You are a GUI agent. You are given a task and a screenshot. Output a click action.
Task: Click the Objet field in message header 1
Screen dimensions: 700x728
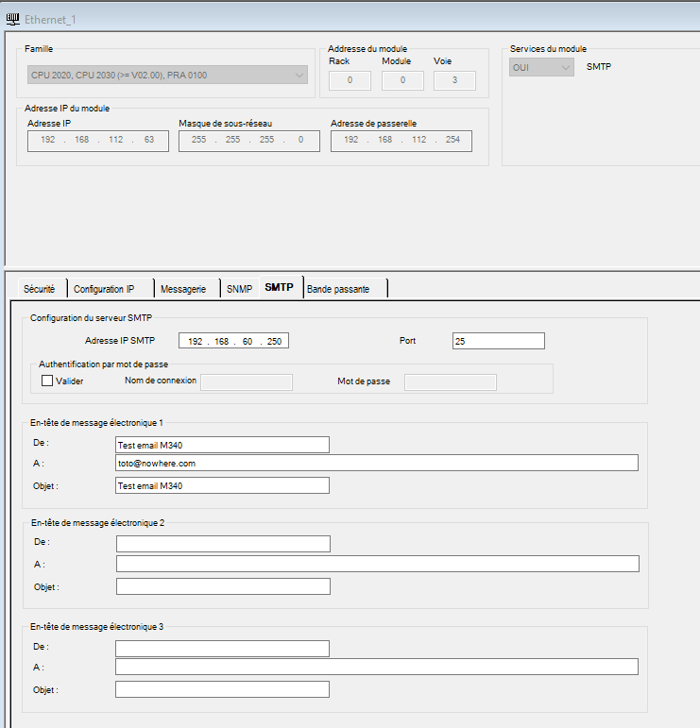(222, 485)
